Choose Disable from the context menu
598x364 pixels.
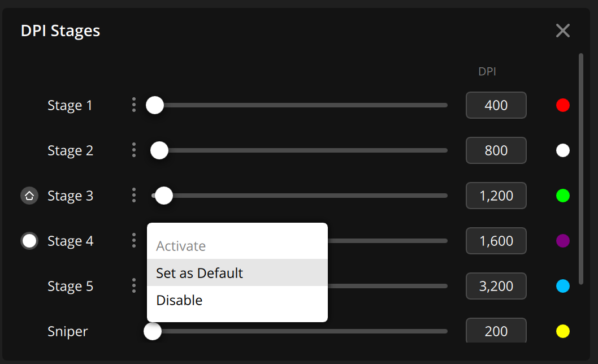click(x=179, y=300)
